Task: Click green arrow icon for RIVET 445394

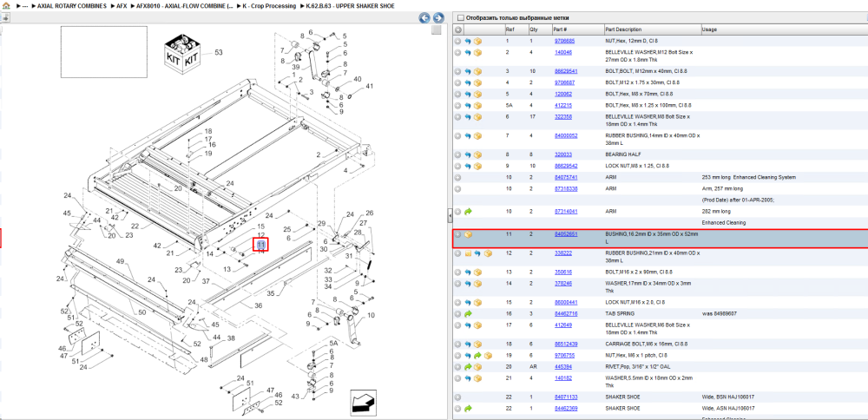Action: click(468, 367)
